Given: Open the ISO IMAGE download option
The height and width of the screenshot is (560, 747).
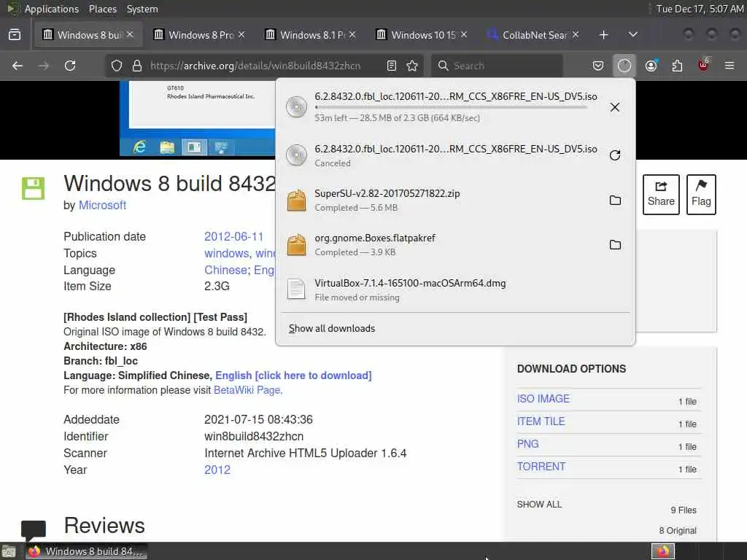Looking at the screenshot, I should [543, 399].
